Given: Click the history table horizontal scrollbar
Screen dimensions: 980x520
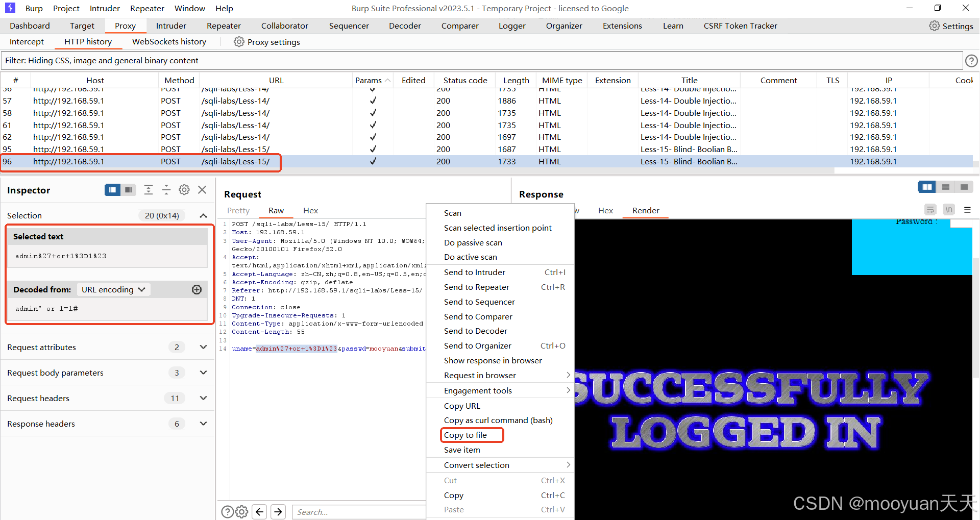Looking at the screenshot, I should pyautogui.click(x=418, y=170).
